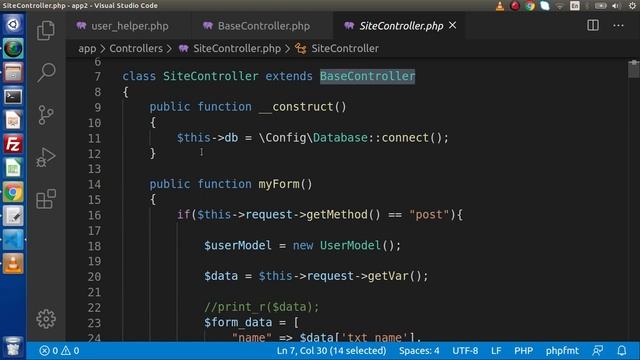Click getMethod() on line 16

343,215
